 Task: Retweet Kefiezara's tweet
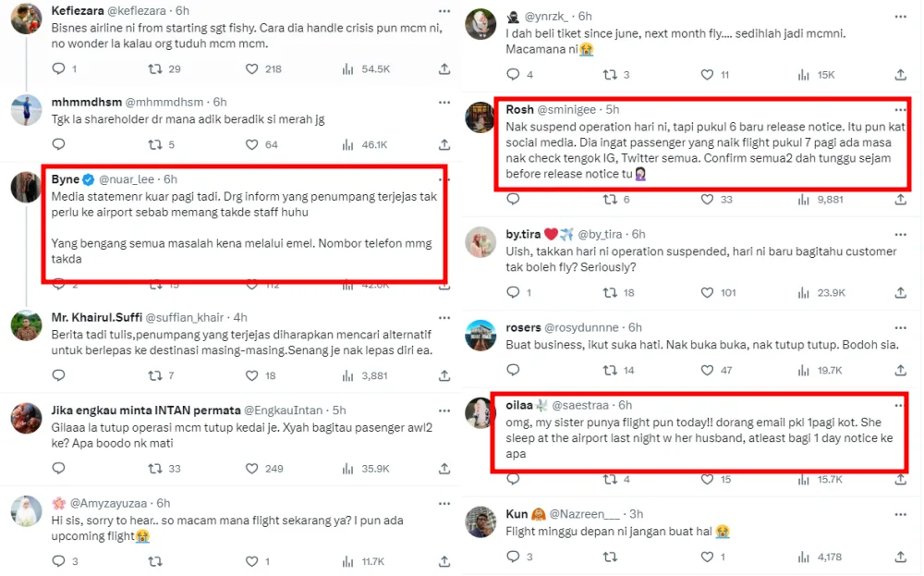coord(155,68)
